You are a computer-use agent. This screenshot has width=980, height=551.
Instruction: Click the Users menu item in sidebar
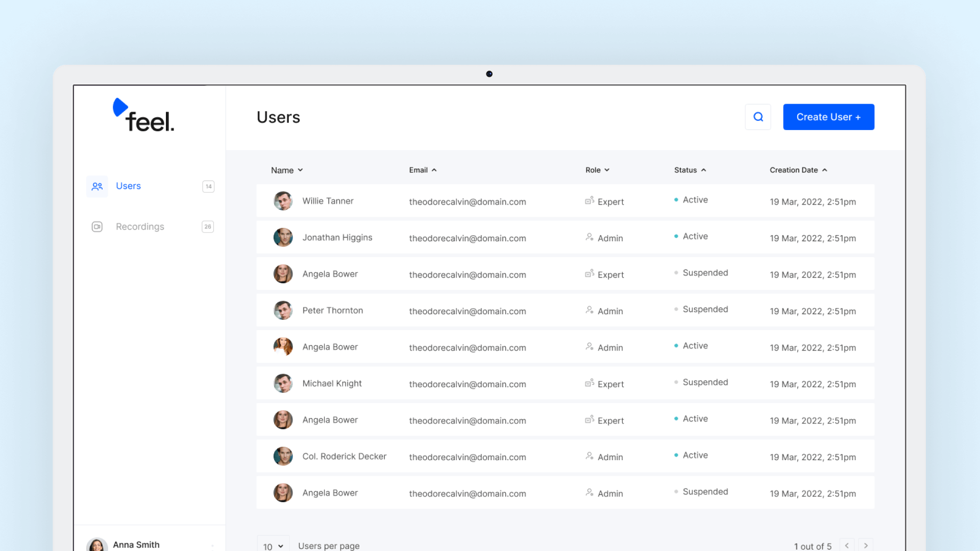click(x=128, y=186)
